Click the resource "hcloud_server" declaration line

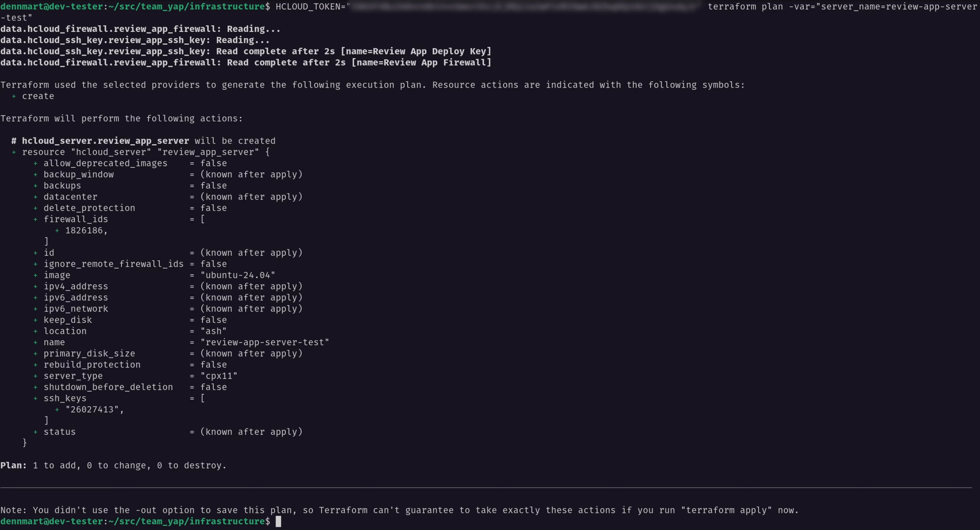140,152
